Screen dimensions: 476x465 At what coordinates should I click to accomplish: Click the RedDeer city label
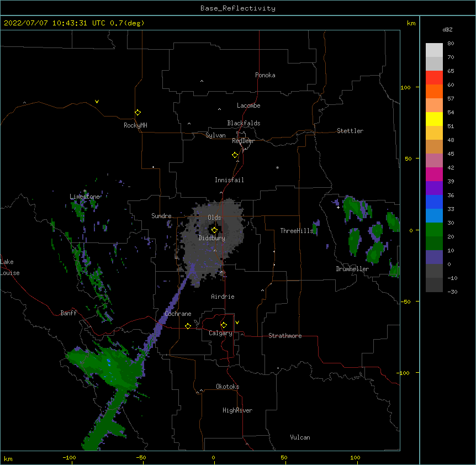[x=243, y=141]
